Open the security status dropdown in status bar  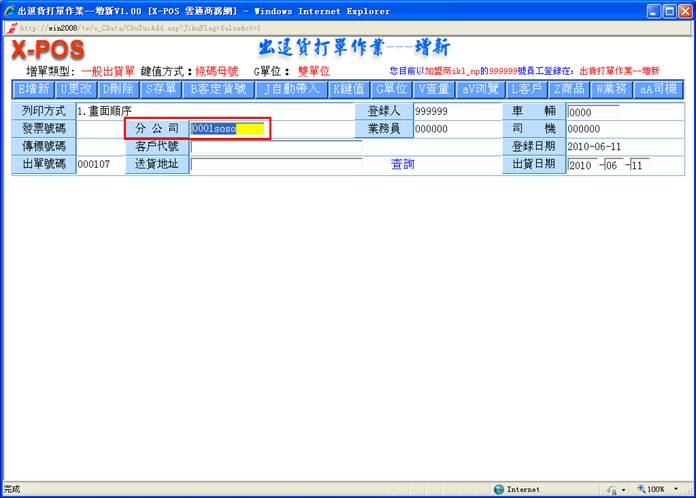tap(624, 489)
